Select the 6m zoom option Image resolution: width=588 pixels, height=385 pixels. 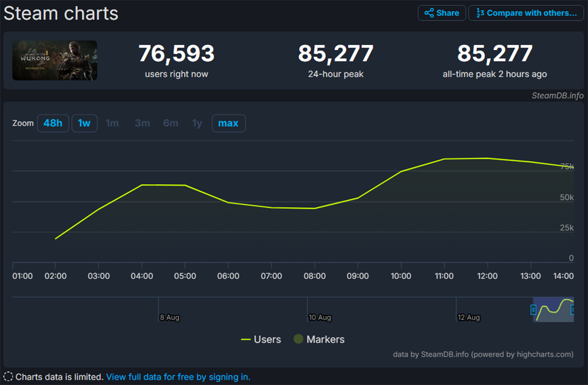pyautogui.click(x=171, y=123)
